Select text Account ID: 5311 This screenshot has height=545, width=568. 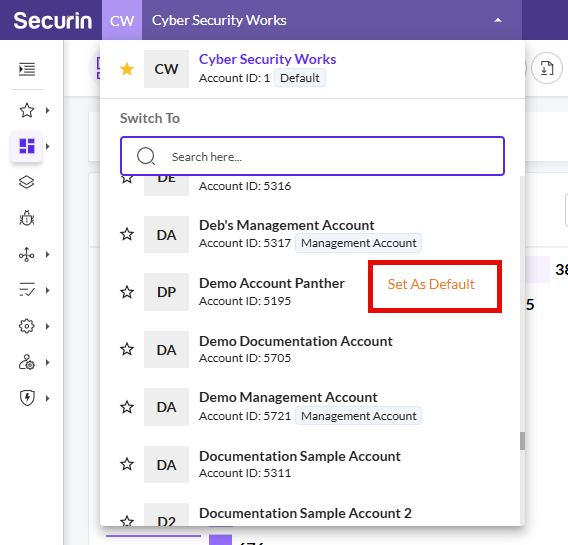click(x=245, y=473)
